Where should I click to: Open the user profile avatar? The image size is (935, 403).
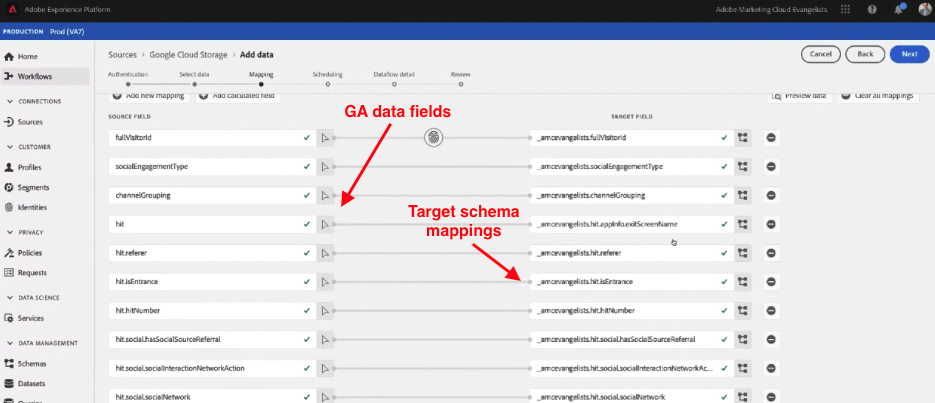(x=924, y=10)
